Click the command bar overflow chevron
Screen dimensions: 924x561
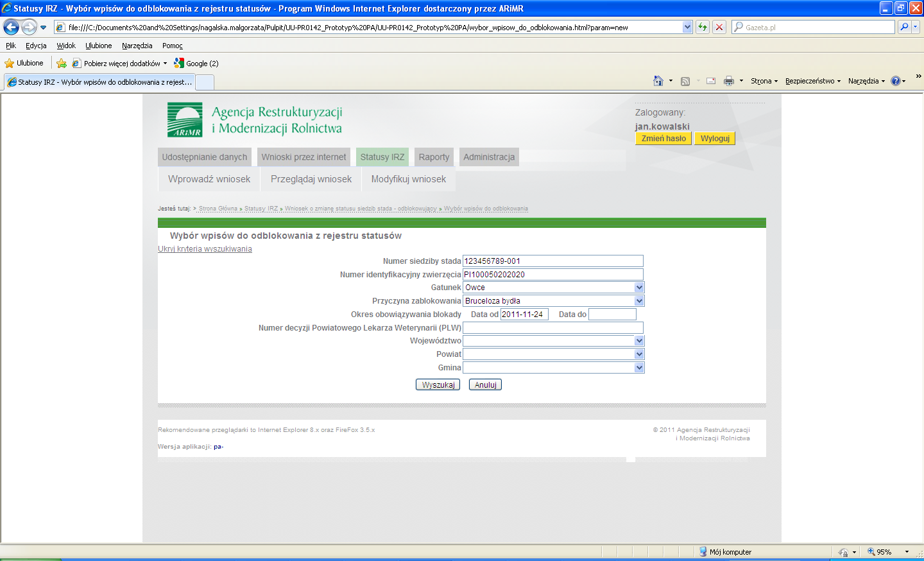click(918, 76)
